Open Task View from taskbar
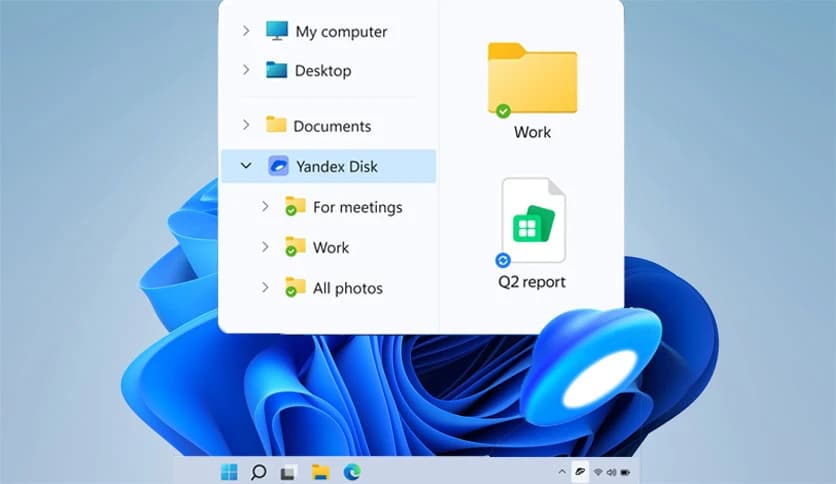Image resolution: width=836 pixels, height=484 pixels. tap(288, 472)
